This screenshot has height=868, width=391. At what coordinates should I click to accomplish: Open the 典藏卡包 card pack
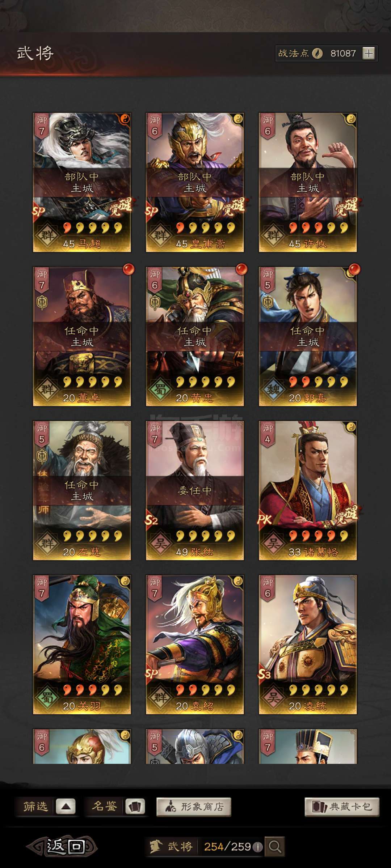click(x=342, y=807)
